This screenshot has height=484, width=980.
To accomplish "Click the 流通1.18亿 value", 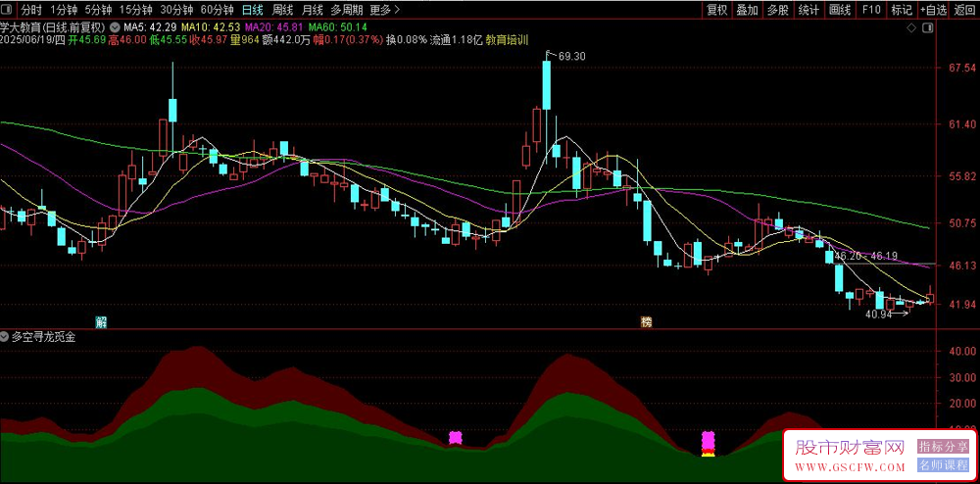I will click(457, 39).
